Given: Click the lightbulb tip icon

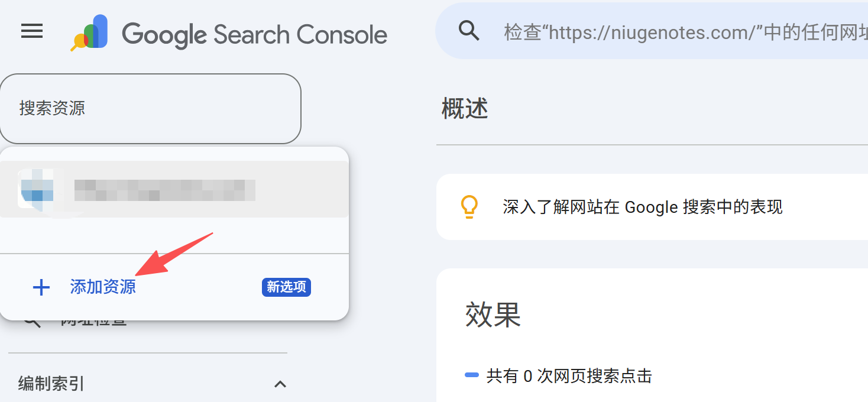Looking at the screenshot, I should point(469,207).
